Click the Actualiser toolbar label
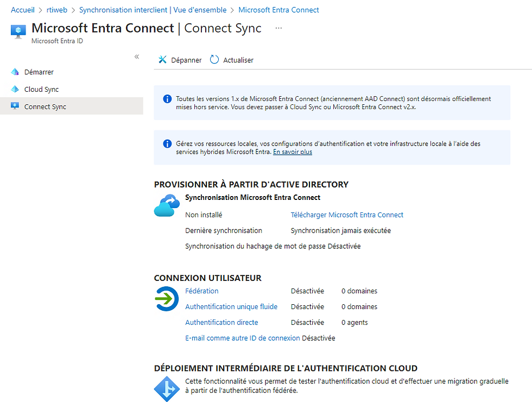This screenshot has width=532, height=402. [x=238, y=60]
